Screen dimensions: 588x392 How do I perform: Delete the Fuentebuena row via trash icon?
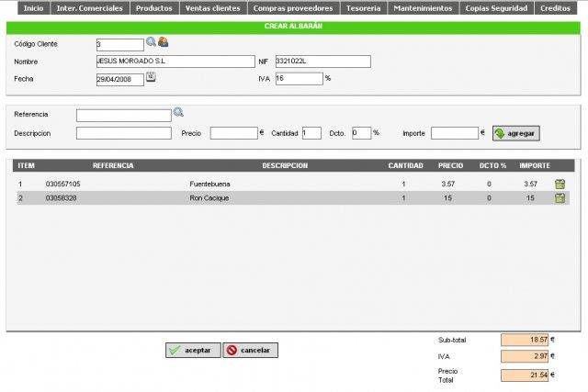[x=559, y=185]
